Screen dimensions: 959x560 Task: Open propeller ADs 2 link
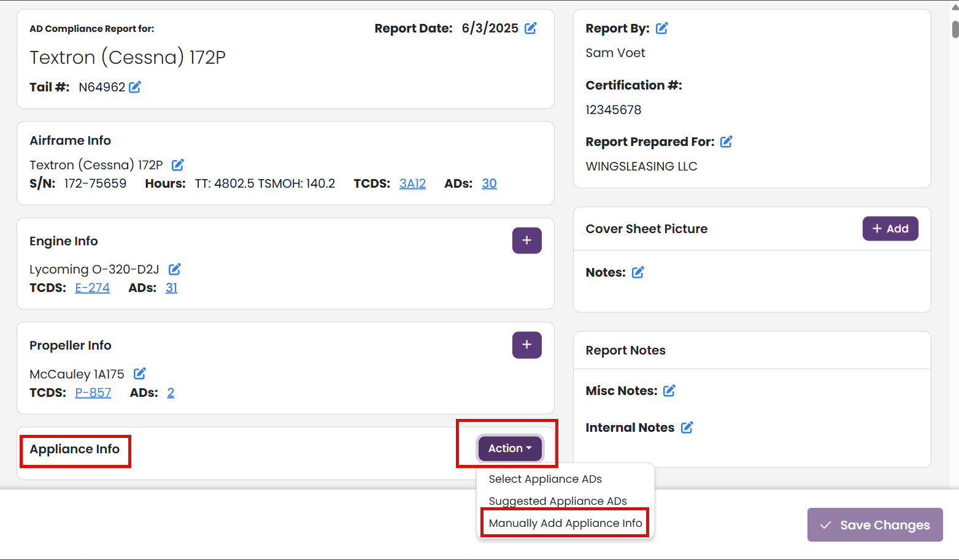point(171,393)
